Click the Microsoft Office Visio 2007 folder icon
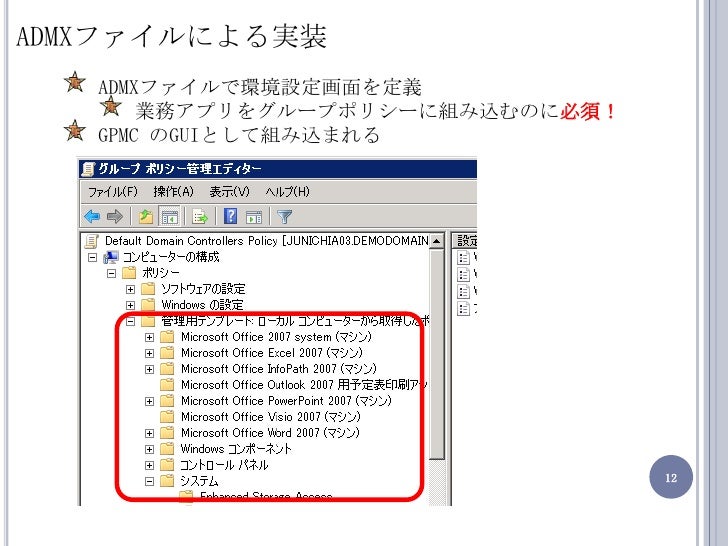This screenshot has height=546, width=728. [x=167, y=416]
